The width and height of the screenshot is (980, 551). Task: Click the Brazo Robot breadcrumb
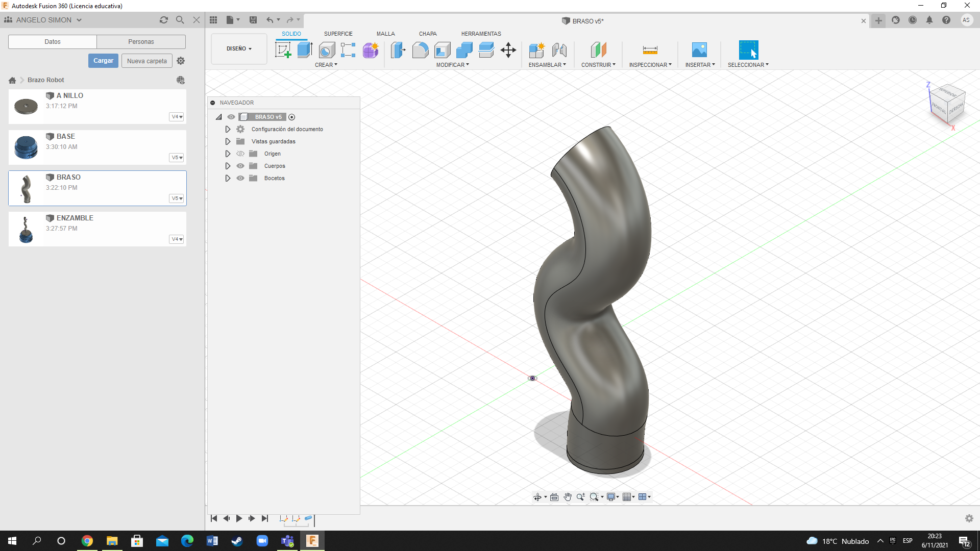[x=46, y=80]
